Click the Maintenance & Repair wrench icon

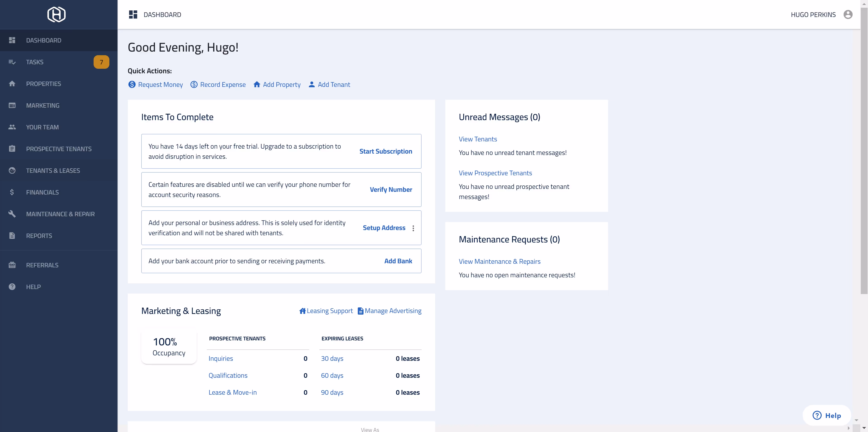click(x=12, y=214)
